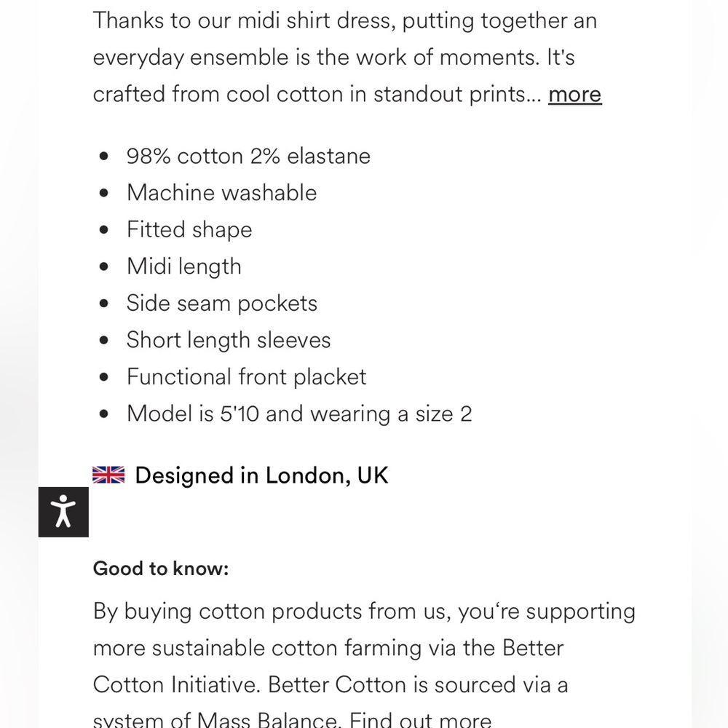This screenshot has height=728, width=728.
Task: Select the 'Short length sleeves' bullet
Action: coord(229,340)
